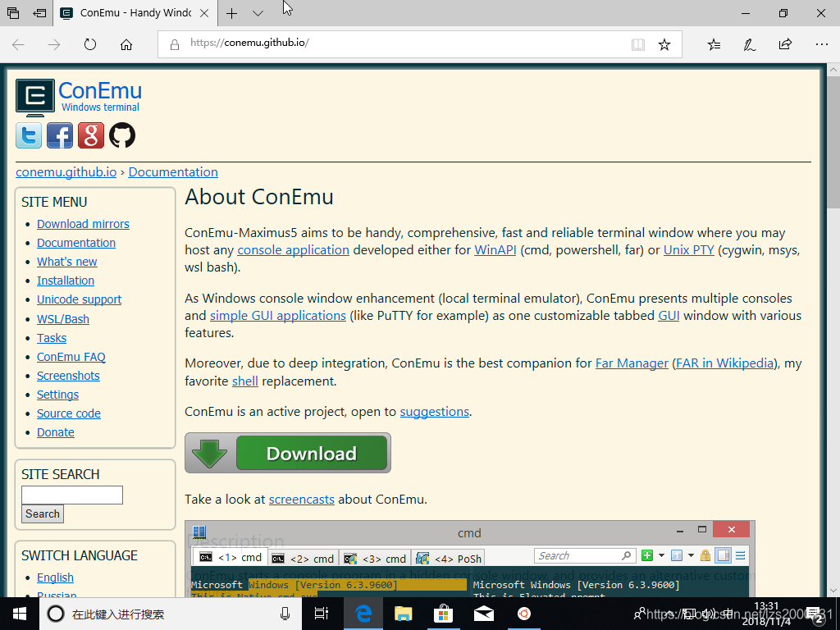The width and height of the screenshot is (840, 630).
Task: Open Download mirrors menu link
Action: click(83, 224)
